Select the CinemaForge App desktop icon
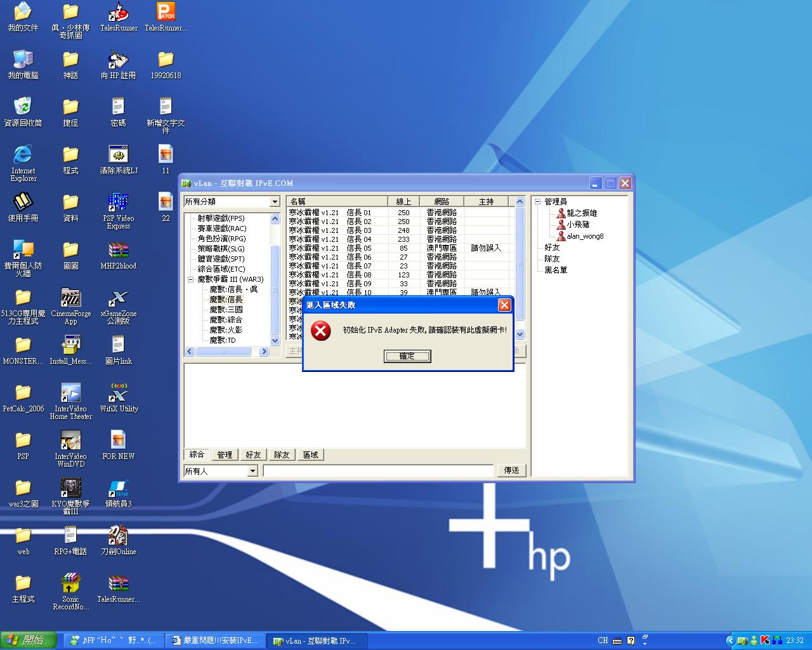Viewport: 812px width, 650px height. pos(70,298)
